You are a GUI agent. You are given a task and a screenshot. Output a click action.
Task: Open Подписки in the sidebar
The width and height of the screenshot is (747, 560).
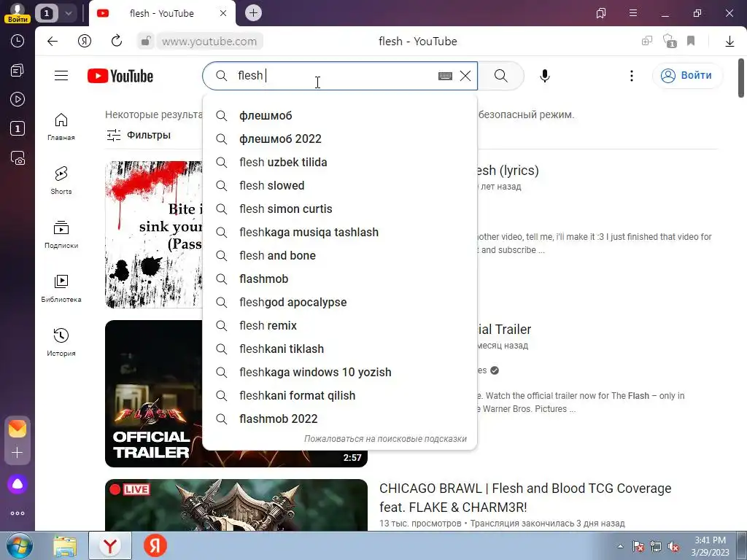[61, 235]
